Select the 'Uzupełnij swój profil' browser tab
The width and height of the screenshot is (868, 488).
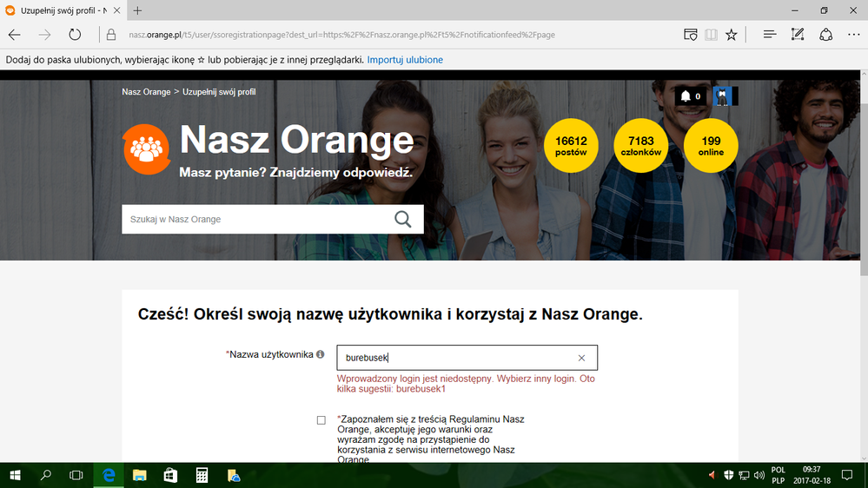click(x=56, y=10)
